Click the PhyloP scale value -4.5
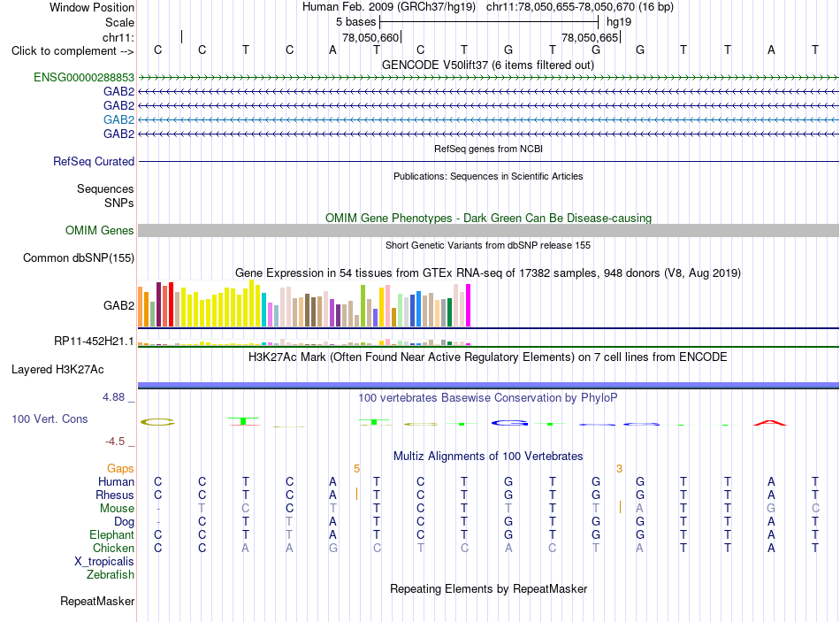 115,442
